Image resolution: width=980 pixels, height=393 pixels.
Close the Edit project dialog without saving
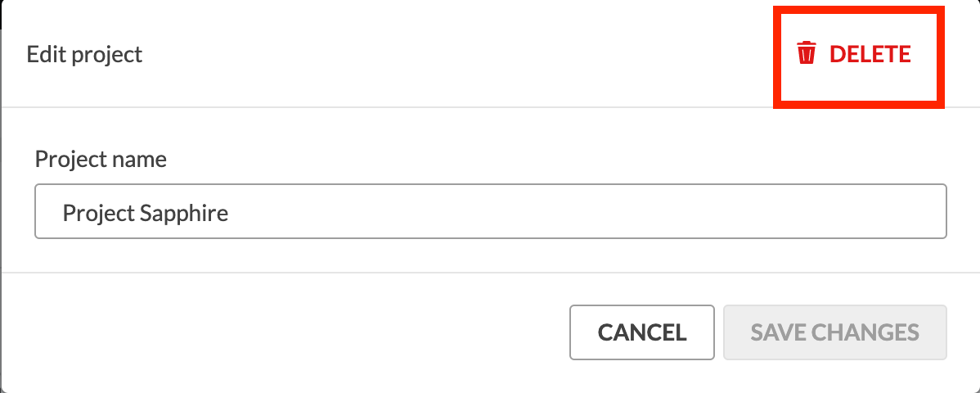(642, 332)
